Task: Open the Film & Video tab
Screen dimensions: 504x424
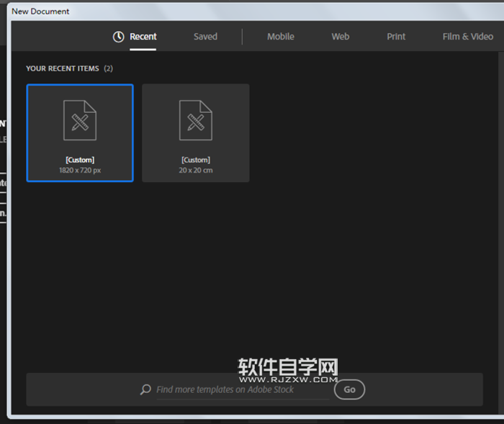Action: (x=467, y=37)
